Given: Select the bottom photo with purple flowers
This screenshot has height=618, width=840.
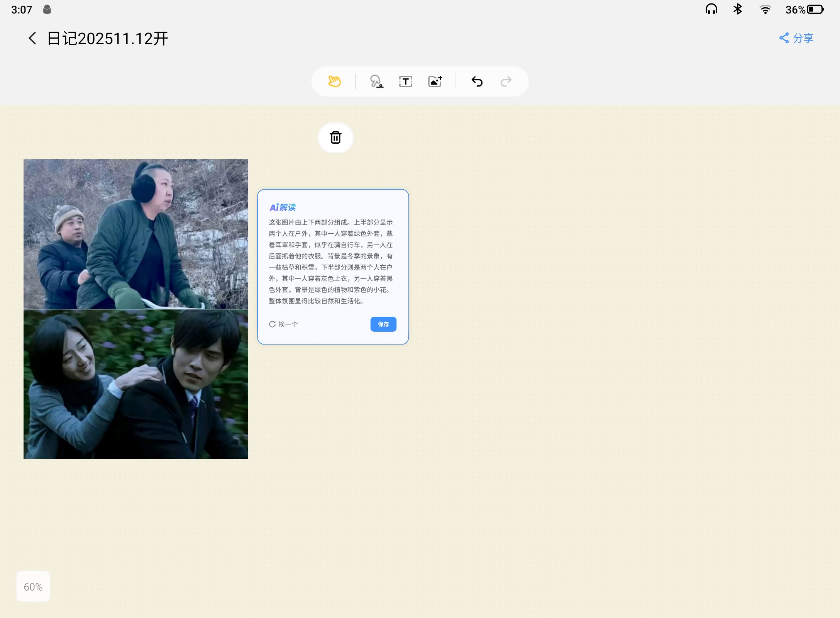Looking at the screenshot, I should [136, 384].
